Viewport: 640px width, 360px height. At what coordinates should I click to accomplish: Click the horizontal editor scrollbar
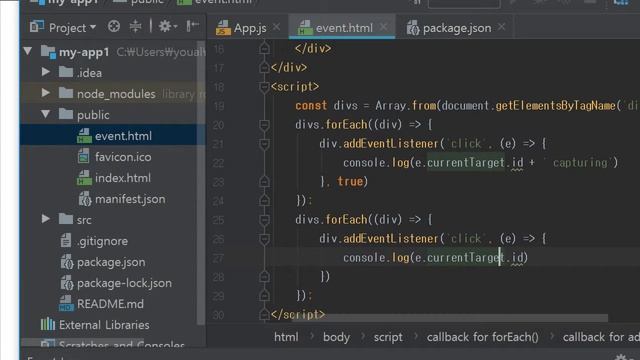[x=449, y=317]
